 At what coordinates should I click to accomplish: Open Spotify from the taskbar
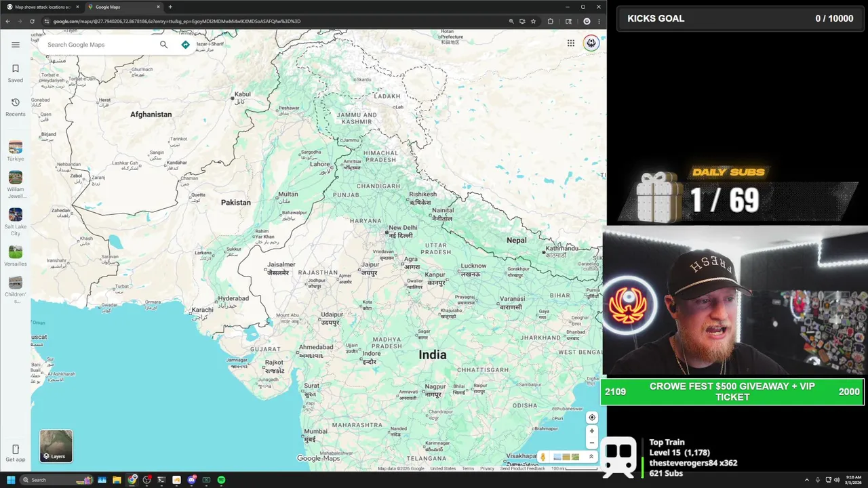click(x=221, y=480)
